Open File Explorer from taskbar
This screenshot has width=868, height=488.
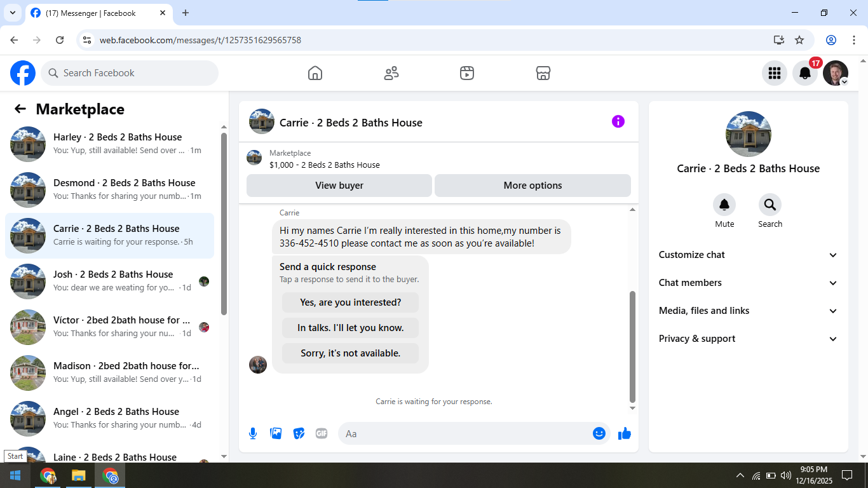click(78, 475)
